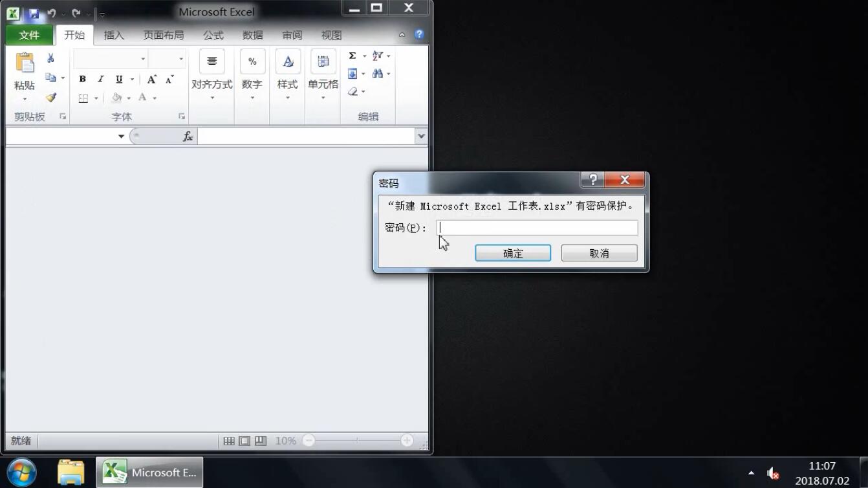This screenshot has height=488, width=868.
Task: Click the Decrease Font Size icon
Action: coord(169,79)
